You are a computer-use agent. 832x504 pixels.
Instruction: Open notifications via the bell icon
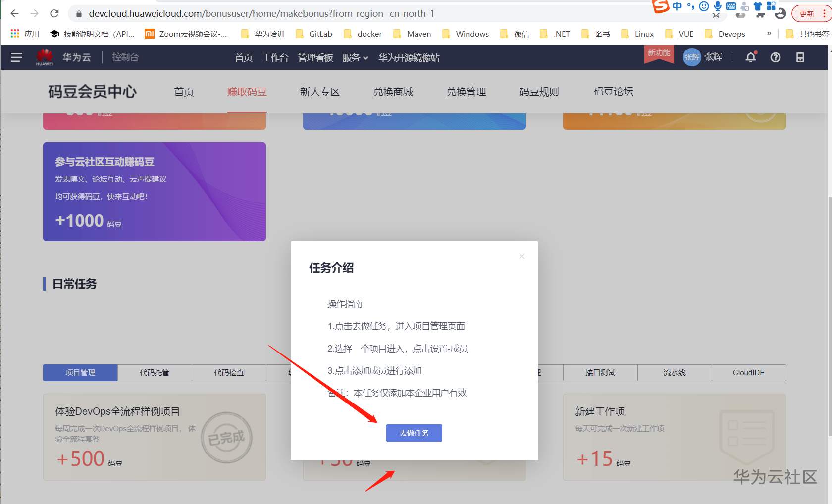[751, 57]
